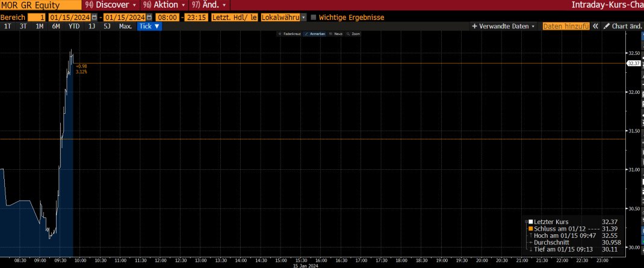Toggle the Wichtige Ergebnisse checkbox
The width and height of the screenshot is (644, 268).
314,17
